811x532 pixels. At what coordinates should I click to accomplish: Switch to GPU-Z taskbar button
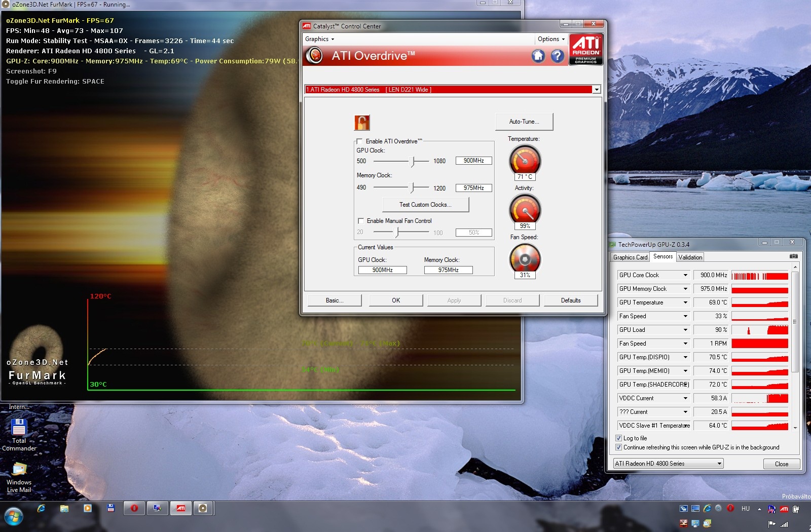157,508
